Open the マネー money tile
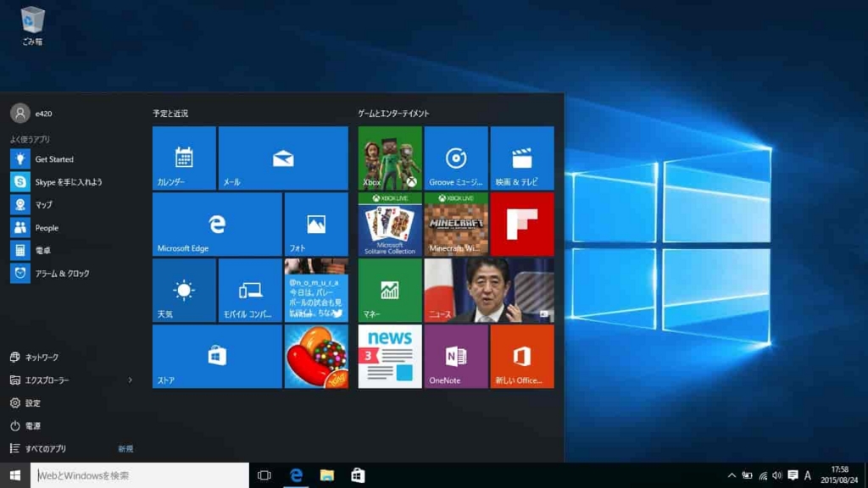This screenshot has height=488, width=868. (390, 290)
